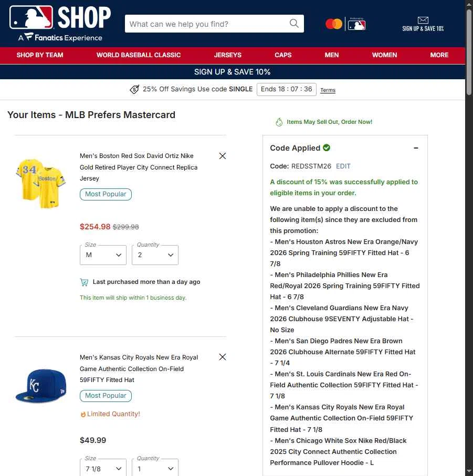Click Sign Up & Save 10% header link

pyautogui.click(x=423, y=24)
